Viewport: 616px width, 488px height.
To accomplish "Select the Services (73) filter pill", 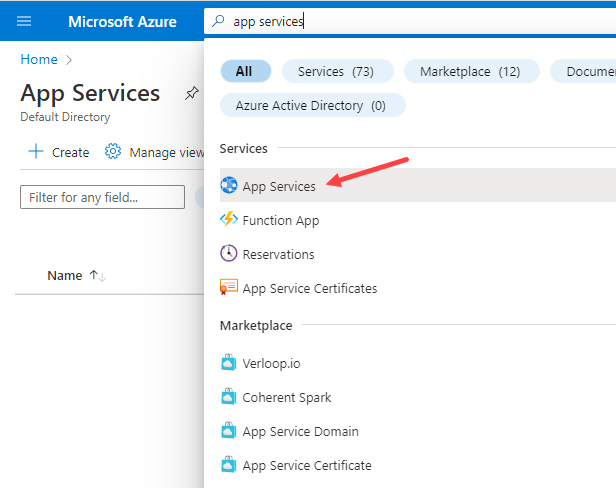I will coord(337,71).
